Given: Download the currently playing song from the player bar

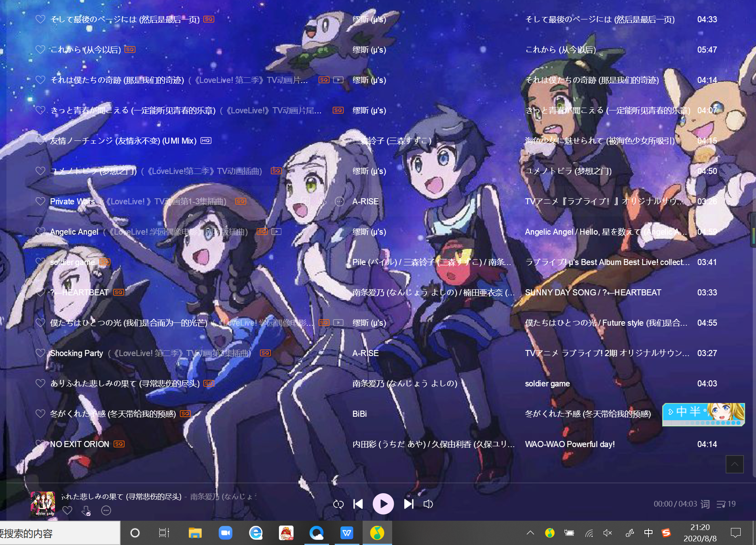Looking at the screenshot, I should pyautogui.click(x=87, y=511).
